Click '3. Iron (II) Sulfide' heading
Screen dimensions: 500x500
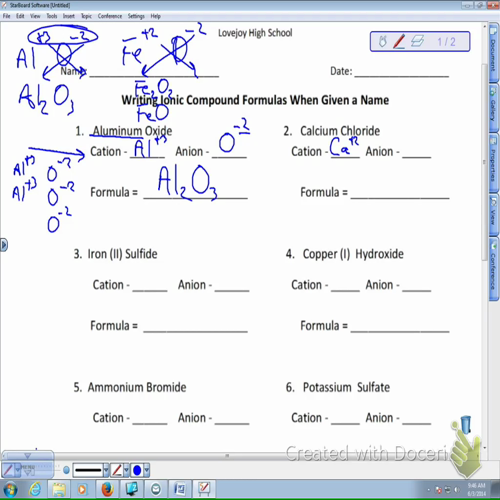(115, 254)
